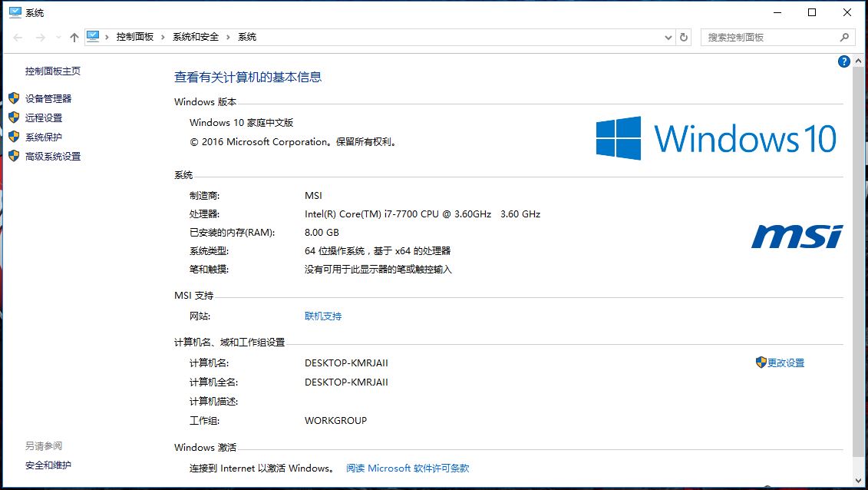Image resolution: width=868 pixels, height=490 pixels.
Task: Select 系统 in the breadcrumb path
Action: coord(246,36)
